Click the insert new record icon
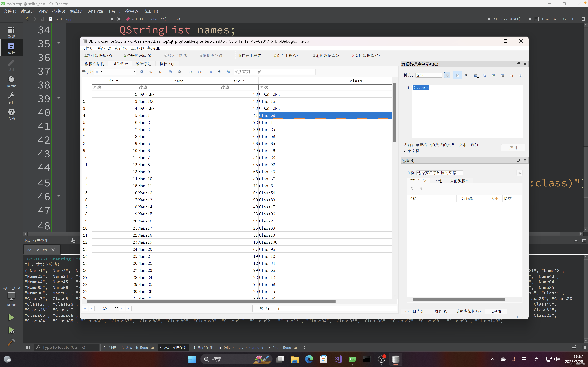Screen dimensions: 588x367 point(191,72)
